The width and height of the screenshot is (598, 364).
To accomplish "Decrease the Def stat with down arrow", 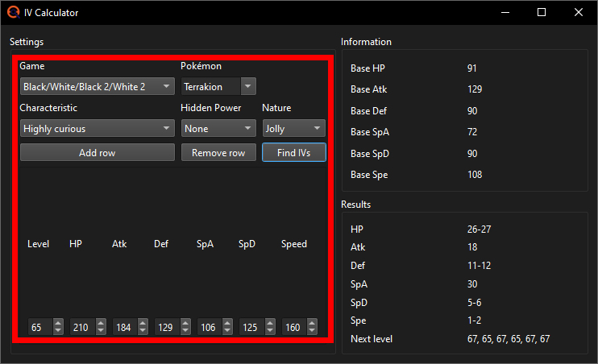I will pos(185,332).
